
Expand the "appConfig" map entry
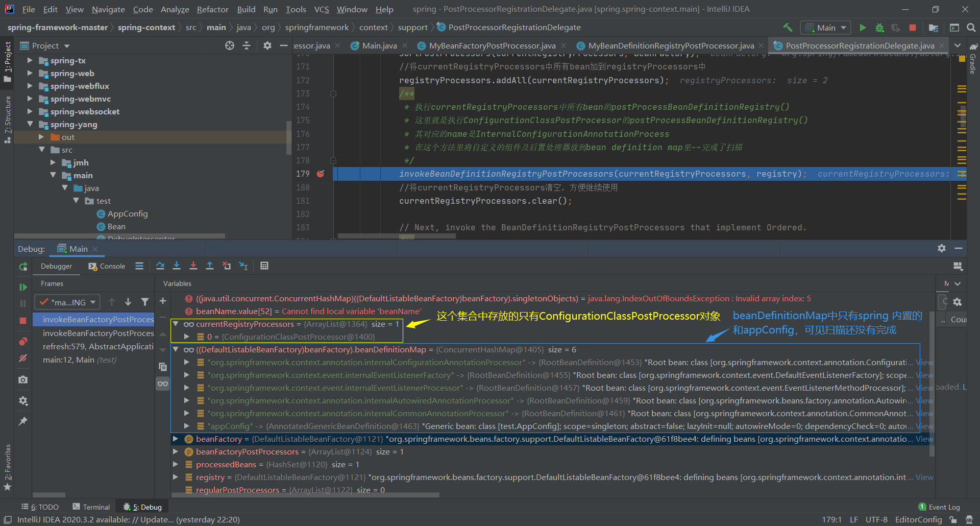187,426
